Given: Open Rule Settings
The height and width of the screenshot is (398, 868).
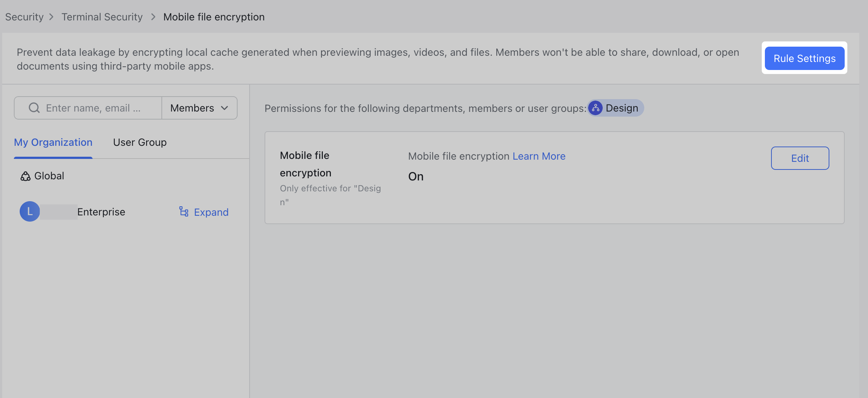Looking at the screenshot, I should [805, 58].
